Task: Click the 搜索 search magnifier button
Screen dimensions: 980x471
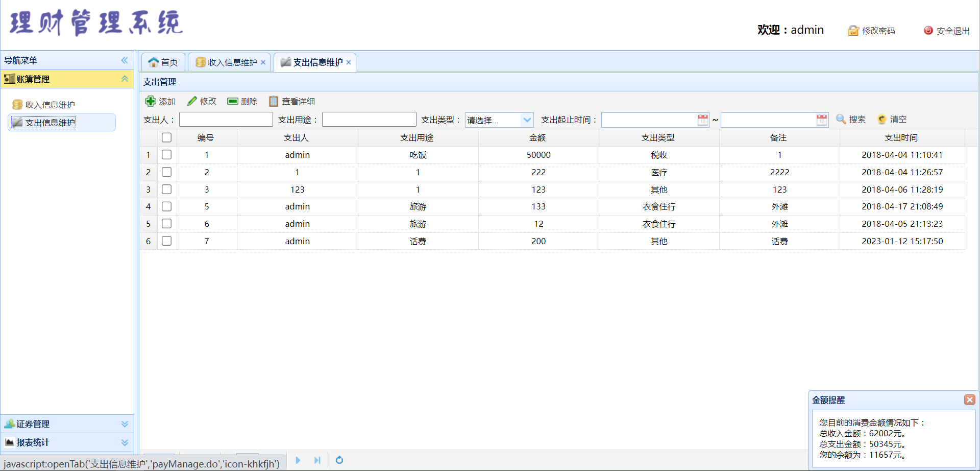Action: point(851,119)
